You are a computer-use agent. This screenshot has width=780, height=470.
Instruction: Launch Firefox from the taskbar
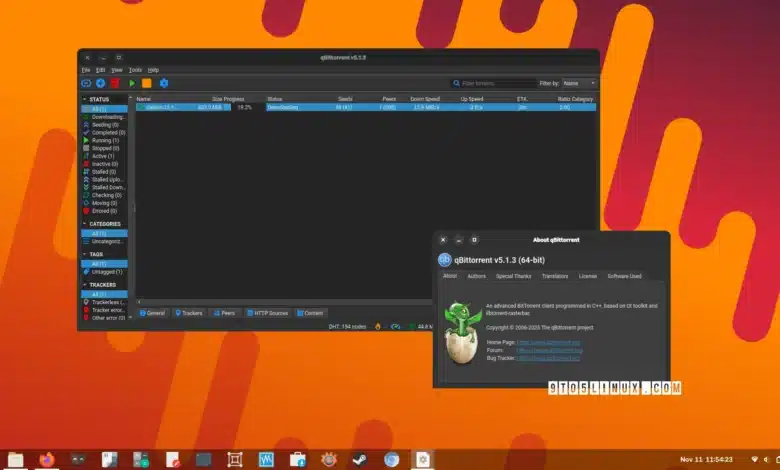pos(47,460)
